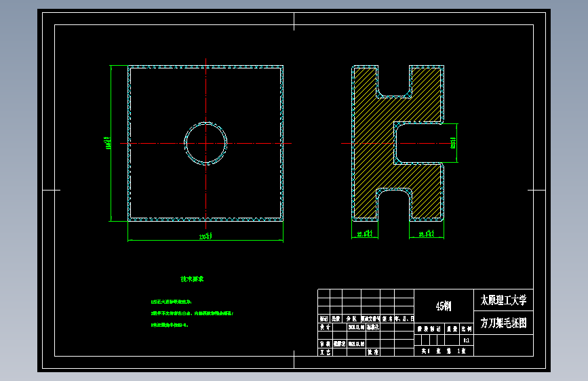Select the 技术要求 heading text
The image size is (588, 381).
[x=192, y=279]
